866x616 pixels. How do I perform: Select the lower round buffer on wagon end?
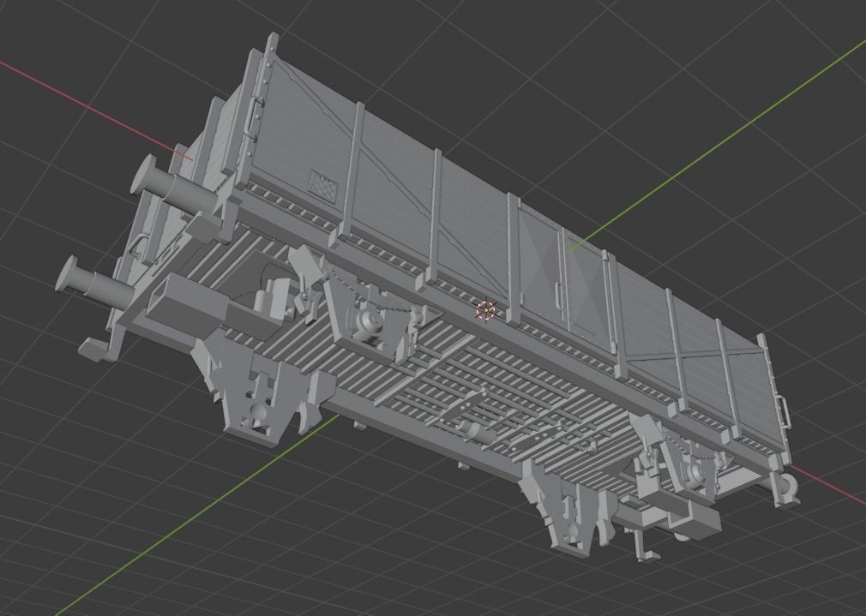click(x=97, y=281)
